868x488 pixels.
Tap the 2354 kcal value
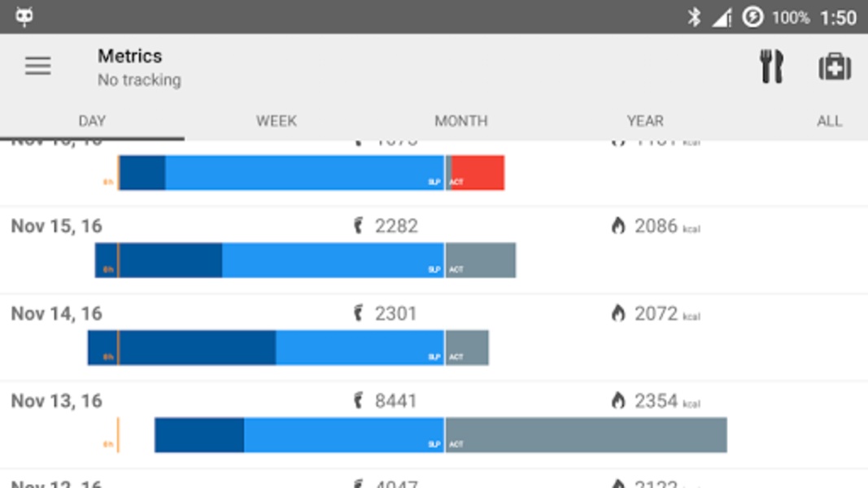(667, 401)
